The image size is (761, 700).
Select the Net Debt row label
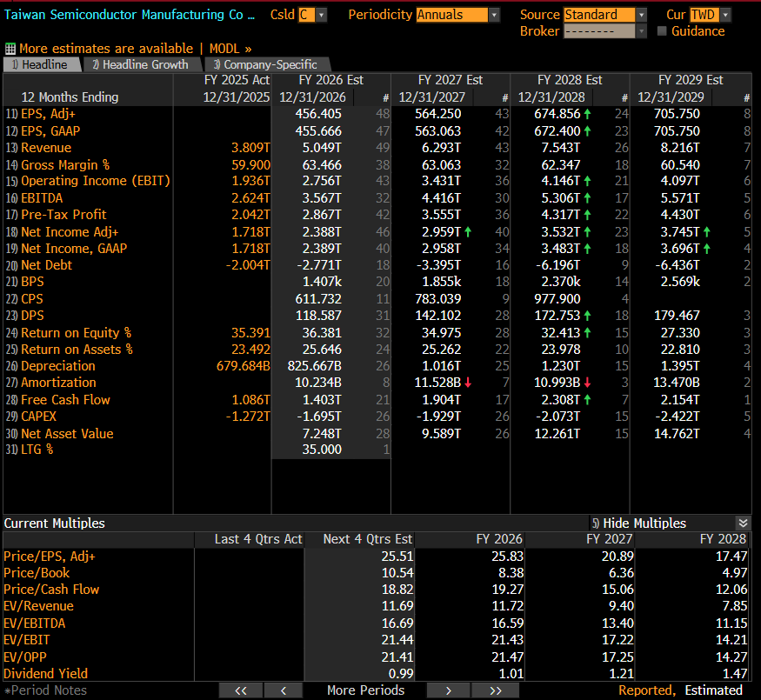tap(46, 265)
